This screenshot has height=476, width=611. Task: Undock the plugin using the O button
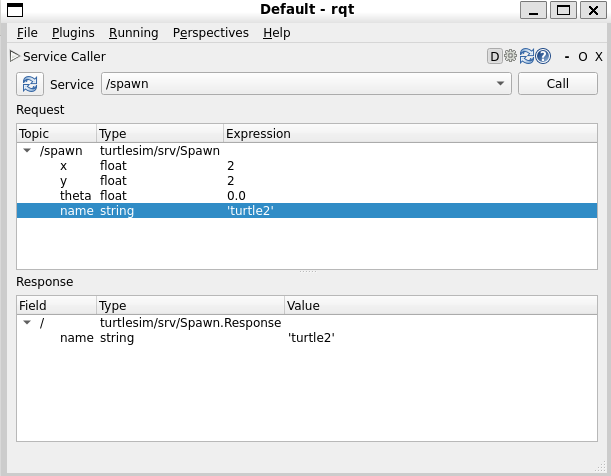click(582, 57)
